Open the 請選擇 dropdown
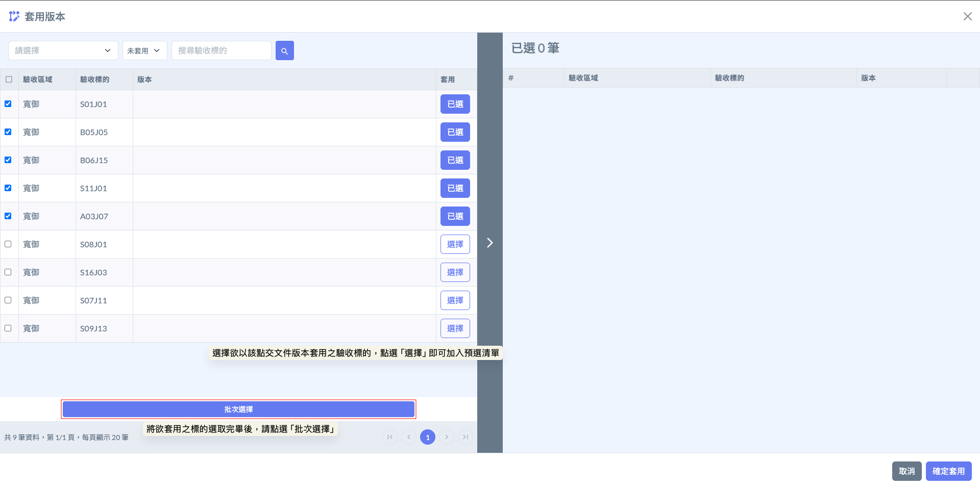980x489 pixels. tap(63, 50)
